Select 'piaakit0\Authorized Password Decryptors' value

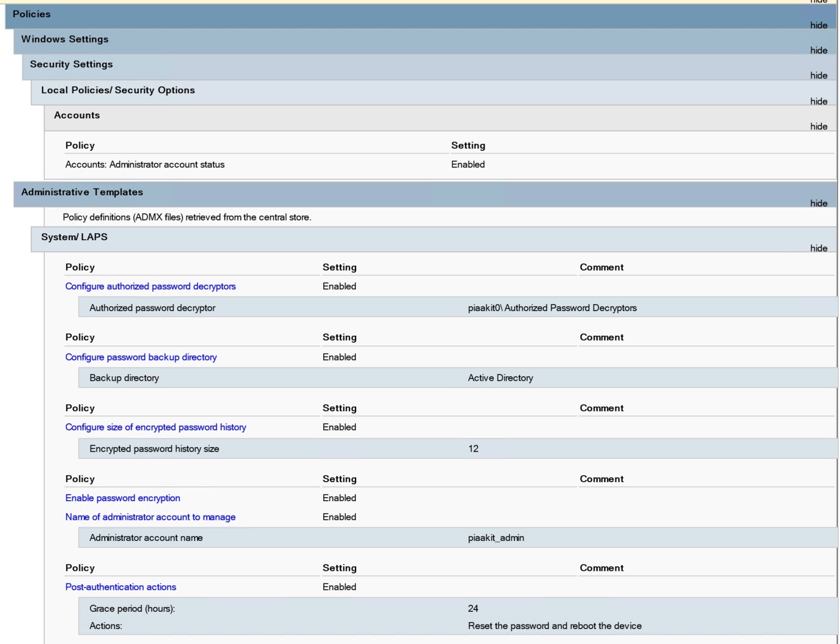[x=552, y=308]
